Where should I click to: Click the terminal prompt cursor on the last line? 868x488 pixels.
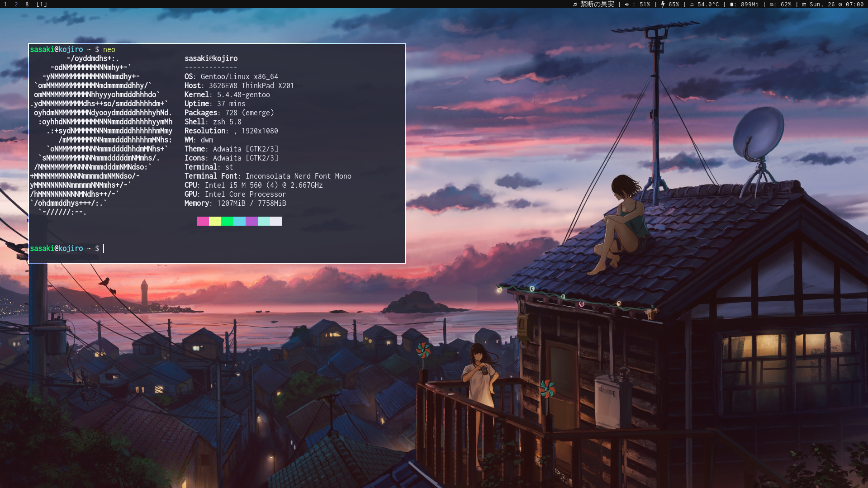point(104,248)
